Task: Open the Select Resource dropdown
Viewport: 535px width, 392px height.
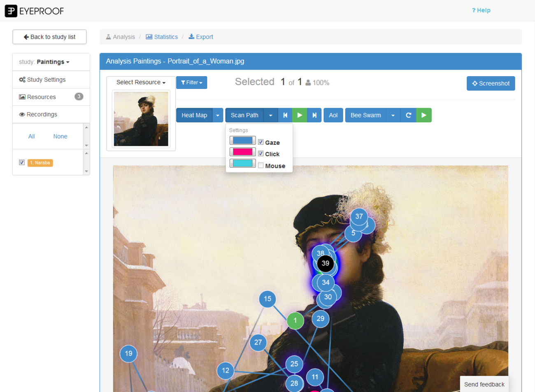Action: [141, 82]
